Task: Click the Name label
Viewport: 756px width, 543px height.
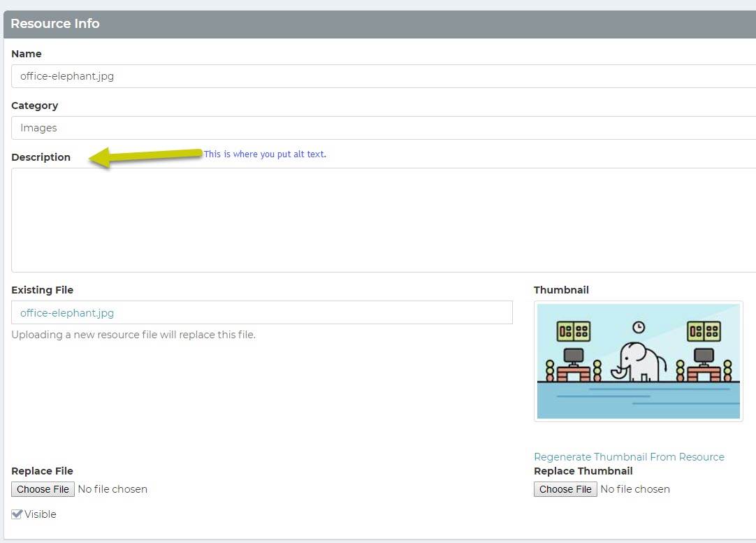Action: [x=27, y=54]
